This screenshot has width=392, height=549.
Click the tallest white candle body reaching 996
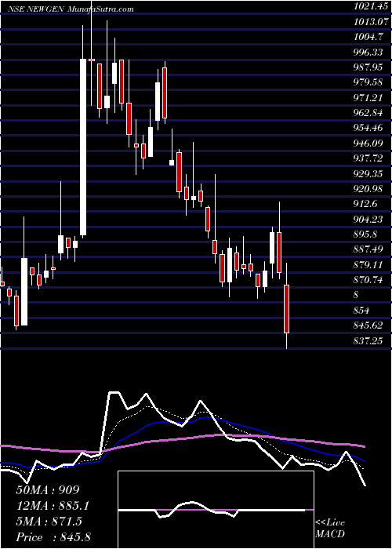click(x=83, y=147)
